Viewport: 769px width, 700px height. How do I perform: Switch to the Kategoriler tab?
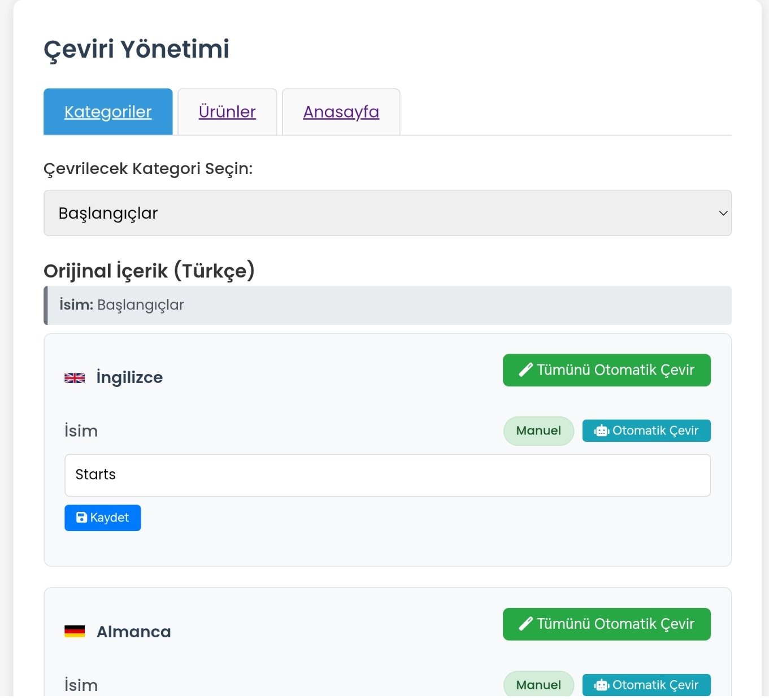tap(108, 112)
